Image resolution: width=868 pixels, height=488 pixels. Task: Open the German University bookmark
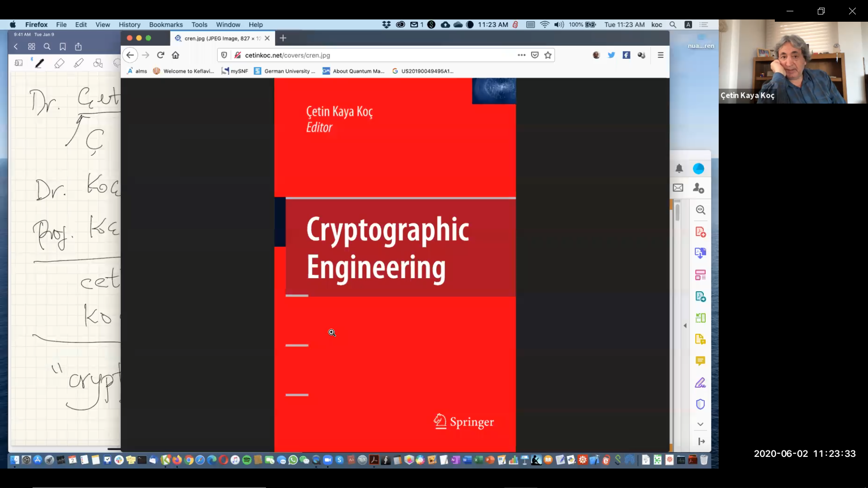(285, 71)
